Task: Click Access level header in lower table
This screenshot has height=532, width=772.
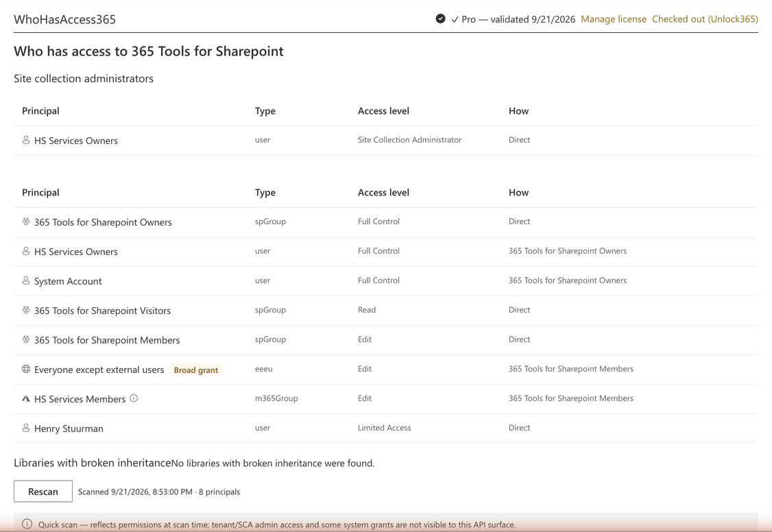Action: click(x=383, y=193)
